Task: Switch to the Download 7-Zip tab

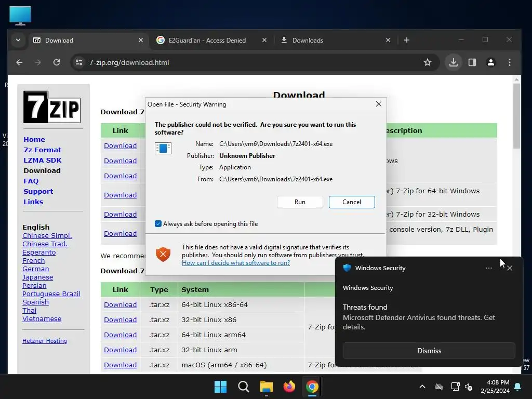Action: 88,40
